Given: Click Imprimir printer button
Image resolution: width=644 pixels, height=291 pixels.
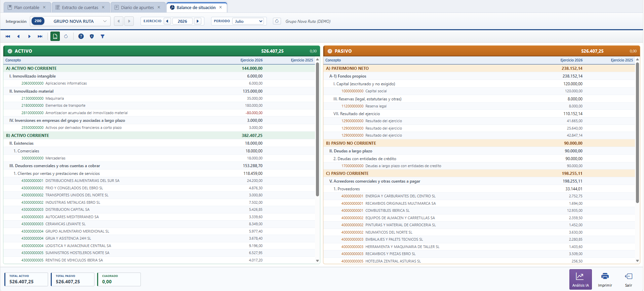Looking at the screenshot, I should pyautogui.click(x=605, y=279).
